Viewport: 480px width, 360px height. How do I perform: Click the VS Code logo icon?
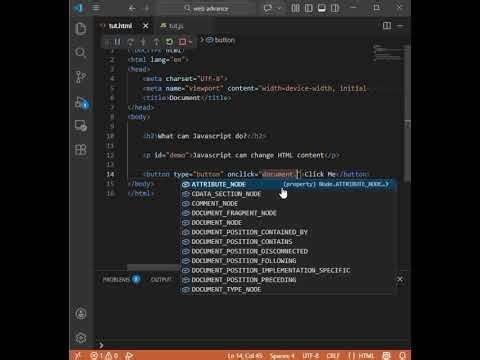point(79,7)
